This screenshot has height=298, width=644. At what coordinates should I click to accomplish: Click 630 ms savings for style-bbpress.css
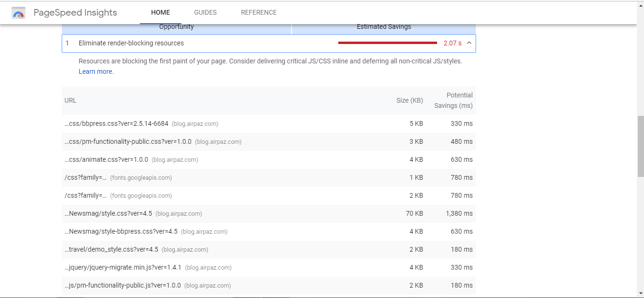click(x=462, y=231)
